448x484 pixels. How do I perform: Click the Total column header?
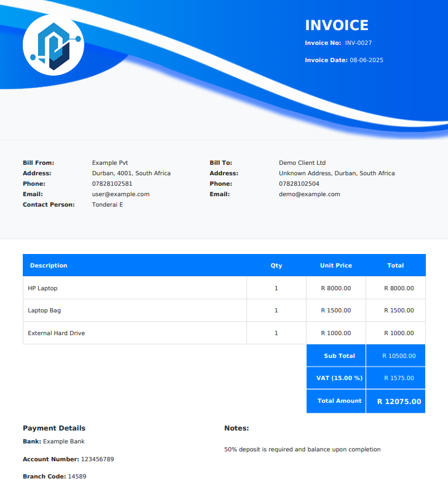[396, 266]
